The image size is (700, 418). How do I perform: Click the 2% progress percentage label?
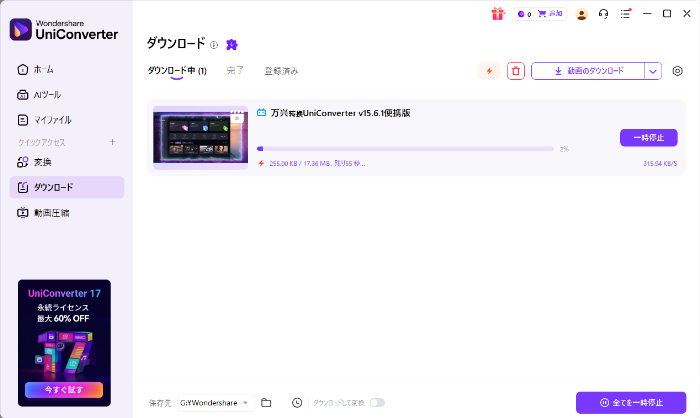[x=564, y=149]
